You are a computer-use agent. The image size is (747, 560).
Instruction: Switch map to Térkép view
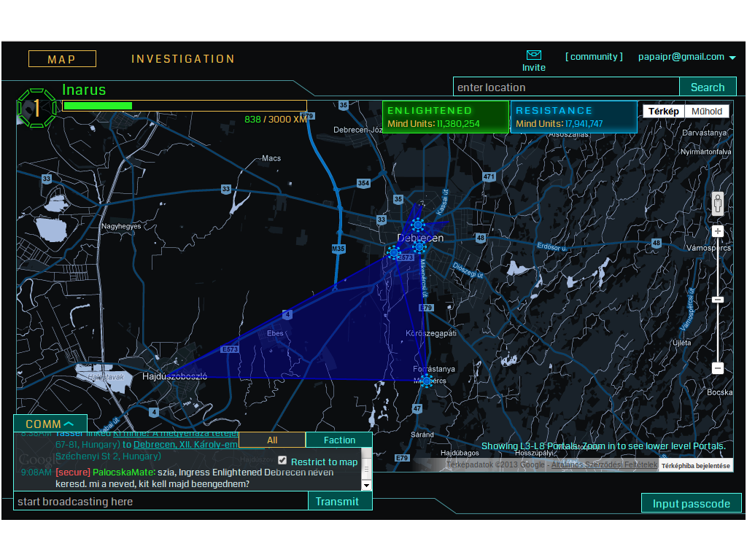click(x=664, y=112)
